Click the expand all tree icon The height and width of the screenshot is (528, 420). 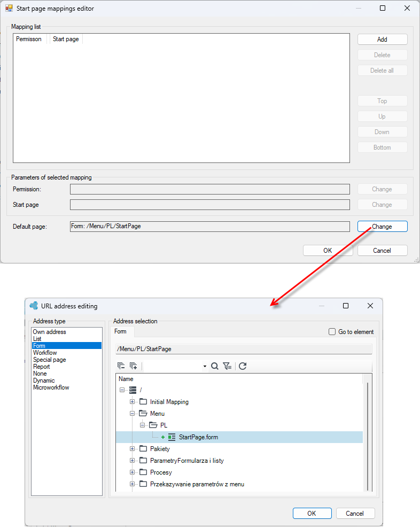click(134, 366)
